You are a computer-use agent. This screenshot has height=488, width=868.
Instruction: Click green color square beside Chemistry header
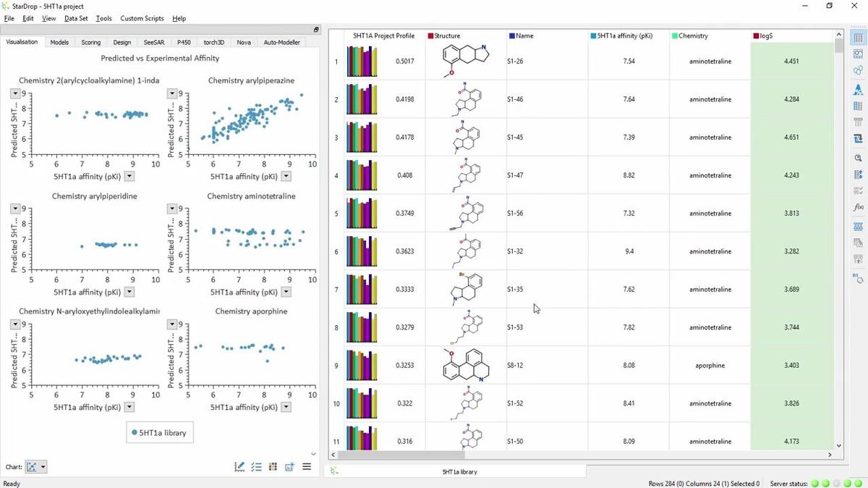674,35
